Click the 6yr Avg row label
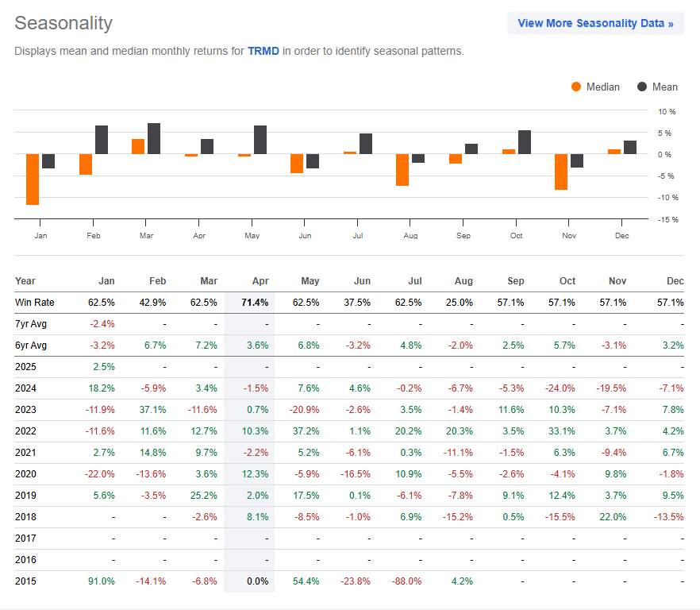Image resolution: width=700 pixels, height=610 pixels. tap(33, 346)
